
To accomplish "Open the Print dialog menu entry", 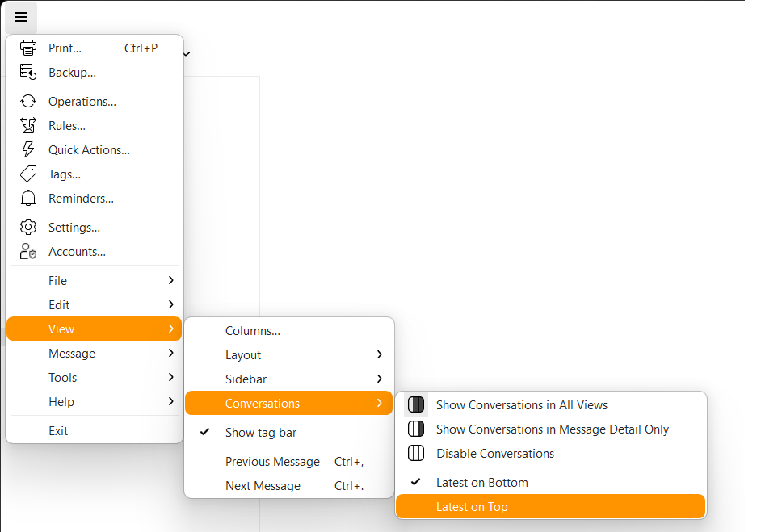I will point(95,48).
